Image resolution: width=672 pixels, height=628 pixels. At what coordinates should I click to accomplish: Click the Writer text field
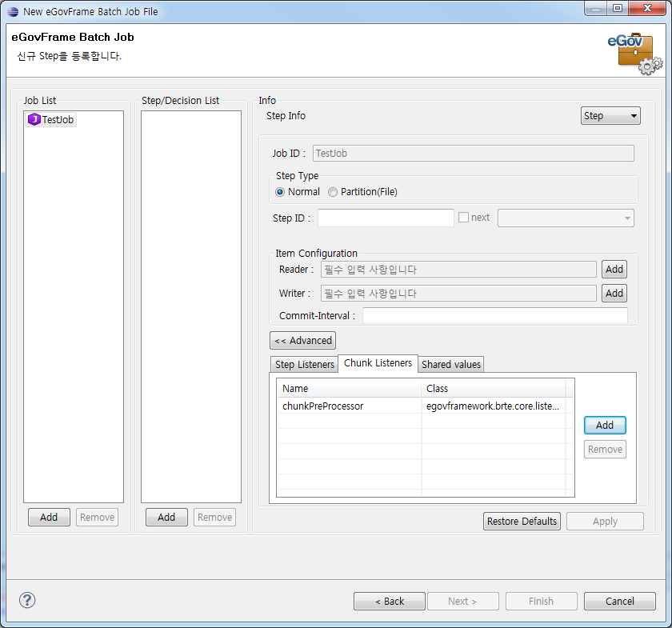click(458, 294)
